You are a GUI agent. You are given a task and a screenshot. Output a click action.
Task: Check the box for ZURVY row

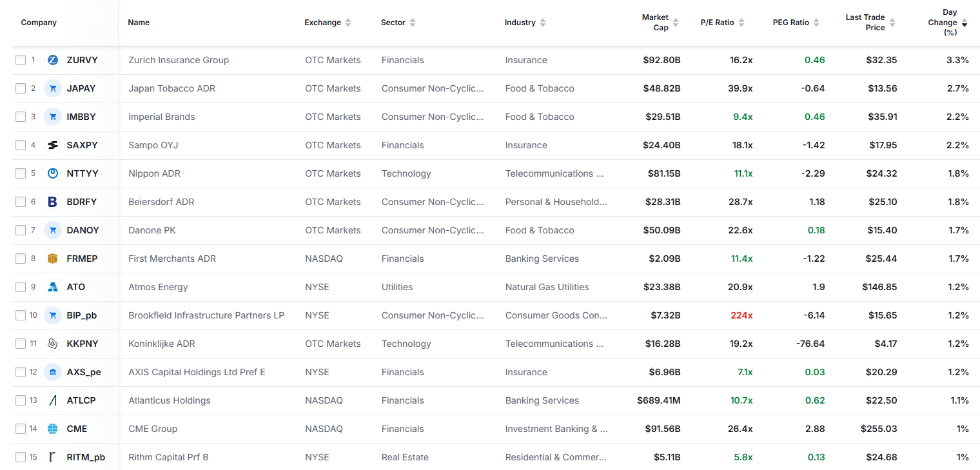(21, 60)
